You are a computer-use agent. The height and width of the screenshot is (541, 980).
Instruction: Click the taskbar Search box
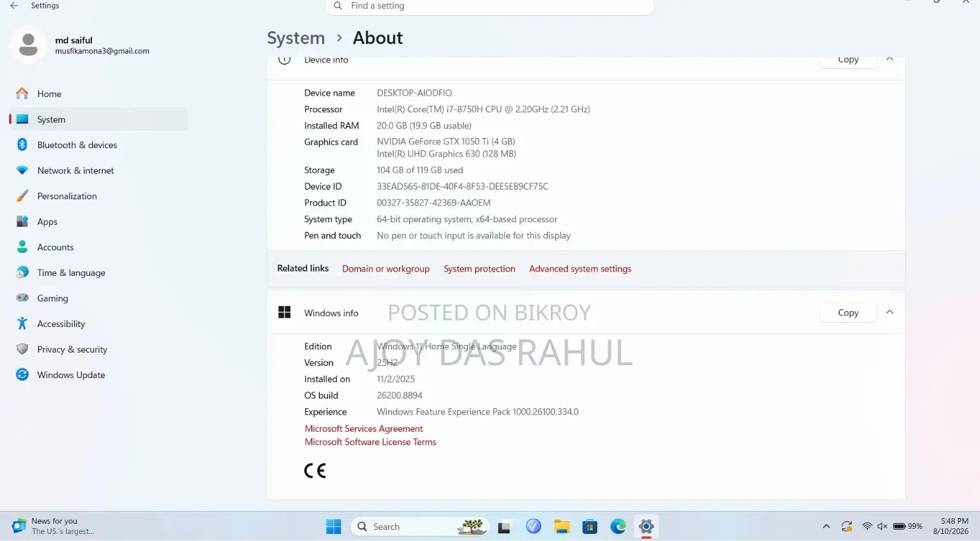pyautogui.click(x=420, y=526)
